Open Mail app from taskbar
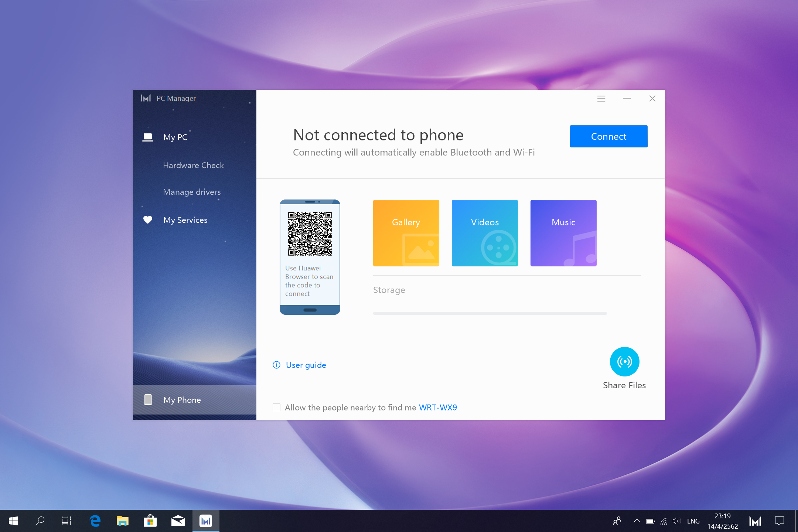This screenshot has width=798, height=532. tap(178, 521)
